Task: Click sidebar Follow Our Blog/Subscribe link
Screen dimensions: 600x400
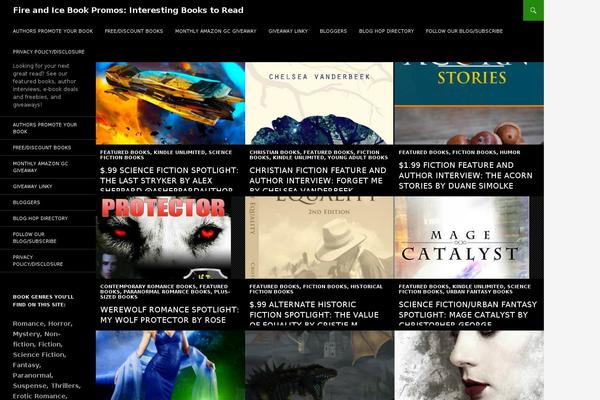Action: click(34, 238)
